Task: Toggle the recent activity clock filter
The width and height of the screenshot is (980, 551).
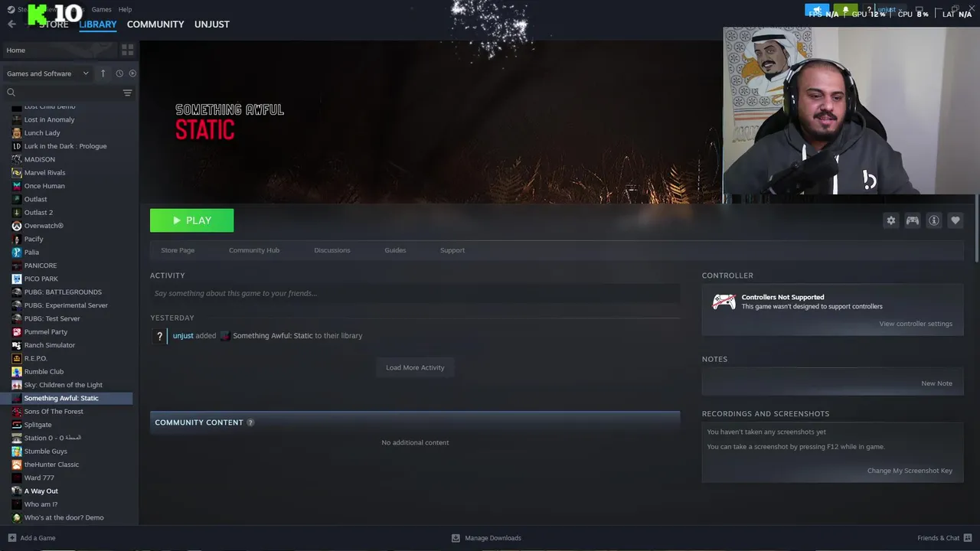Action: coord(119,73)
